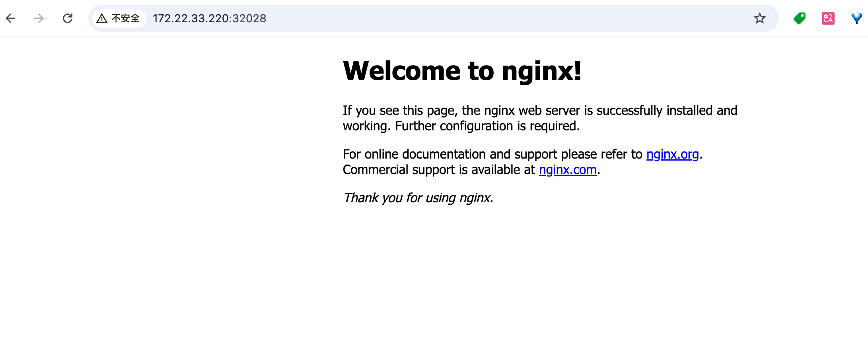Screen dimensions: 868x341
Task: Open the blue diamond extension icon
Action: [856, 18]
